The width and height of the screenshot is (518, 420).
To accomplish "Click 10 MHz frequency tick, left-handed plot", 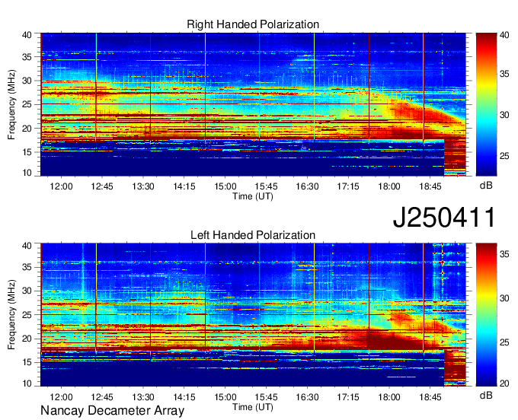I will pos(27,383).
